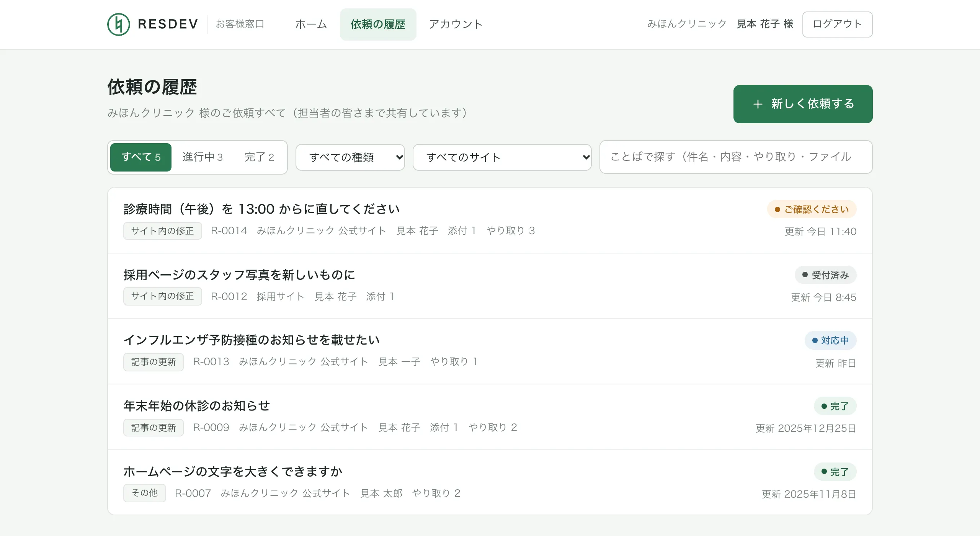Click 採用サイト site label
Image resolution: width=980 pixels, height=536 pixels.
[x=280, y=297]
